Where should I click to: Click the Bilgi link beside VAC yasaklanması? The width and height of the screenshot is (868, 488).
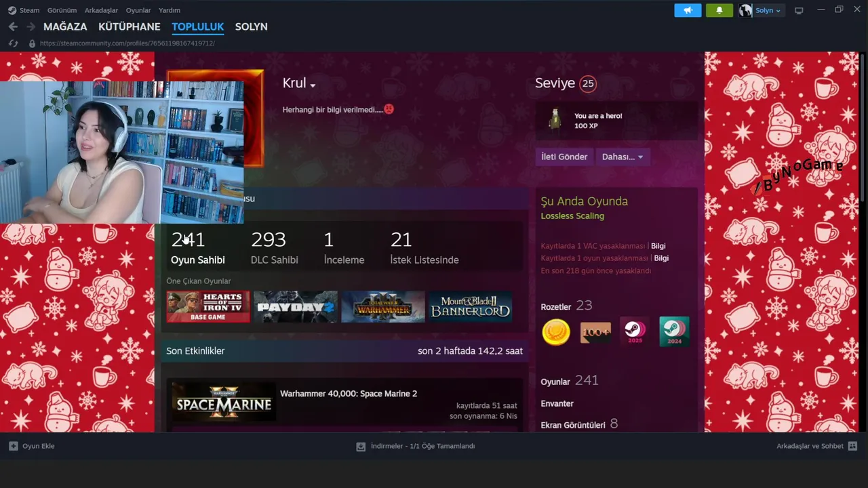658,246
